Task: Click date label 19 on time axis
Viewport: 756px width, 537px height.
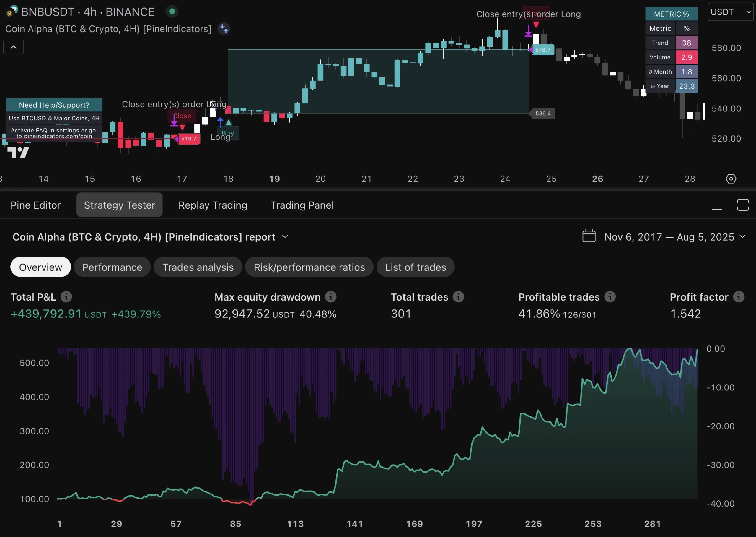Action: pyautogui.click(x=274, y=179)
